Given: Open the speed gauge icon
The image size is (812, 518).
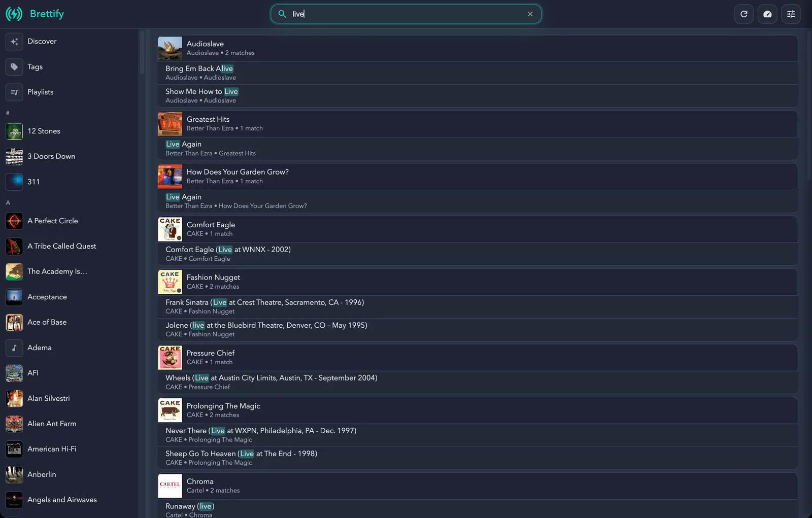Looking at the screenshot, I should coord(767,14).
